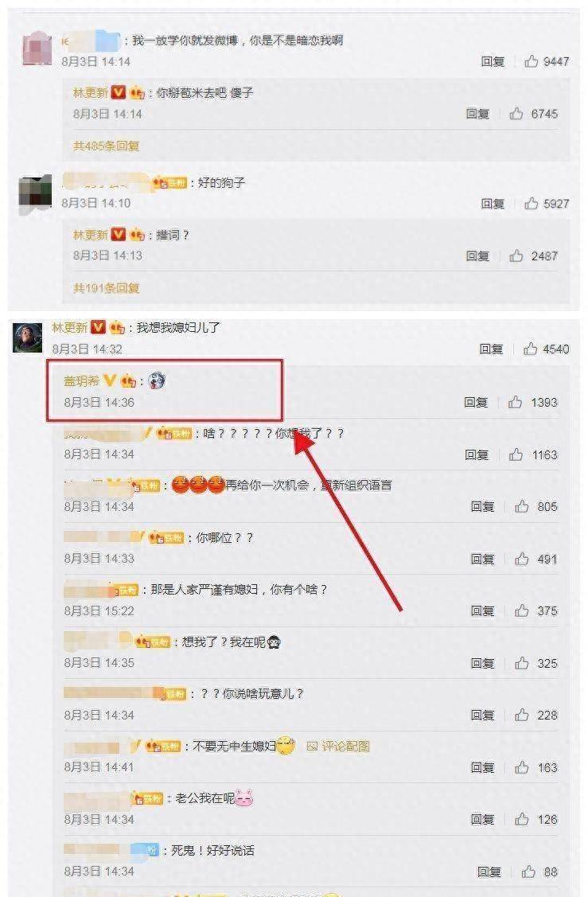Click 回复 on 林更新's 14:32 comment
Screen dimensions: 588x897
492,349
